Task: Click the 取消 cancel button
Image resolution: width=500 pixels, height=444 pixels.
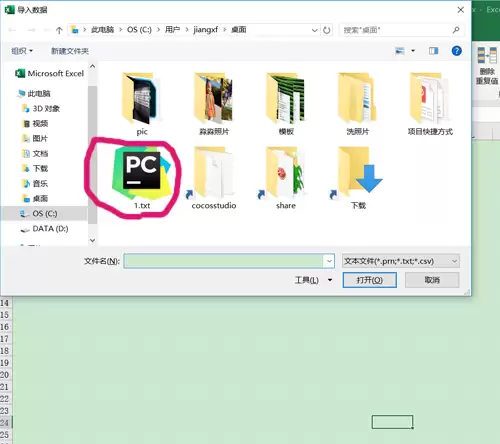Action: 432,280
